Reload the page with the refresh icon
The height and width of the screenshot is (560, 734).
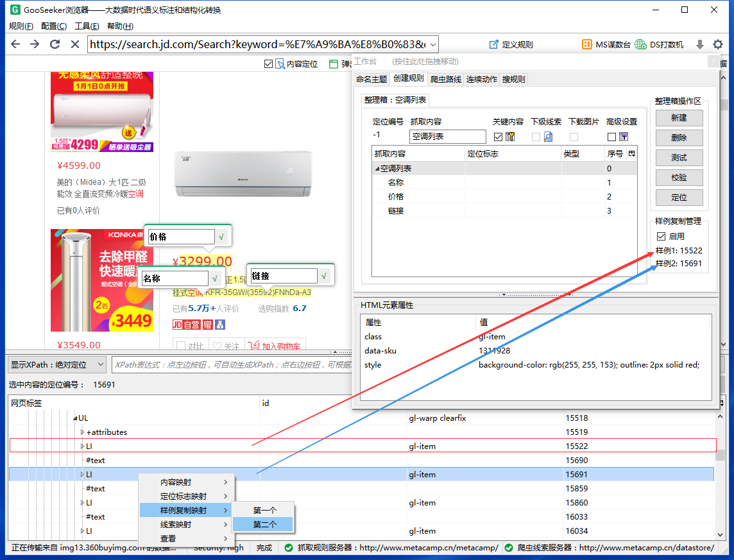(x=55, y=44)
